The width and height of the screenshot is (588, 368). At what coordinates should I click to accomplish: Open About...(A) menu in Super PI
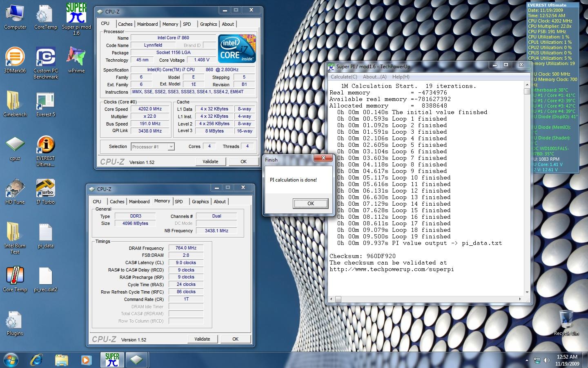[x=374, y=77]
